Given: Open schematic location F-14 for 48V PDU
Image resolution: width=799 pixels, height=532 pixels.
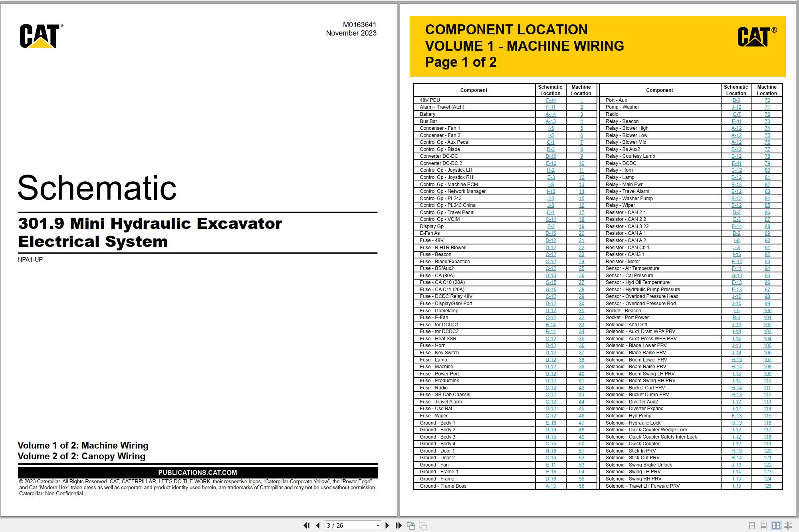Looking at the screenshot, I should click(551, 100).
